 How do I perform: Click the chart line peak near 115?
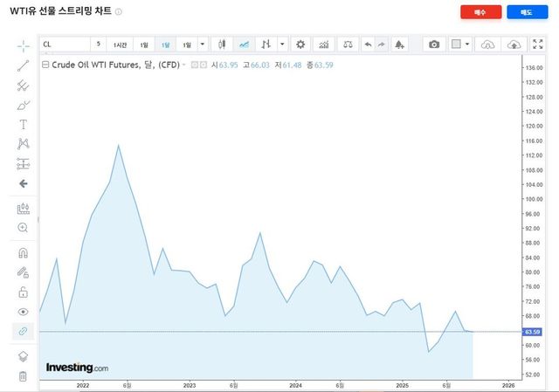(x=119, y=146)
